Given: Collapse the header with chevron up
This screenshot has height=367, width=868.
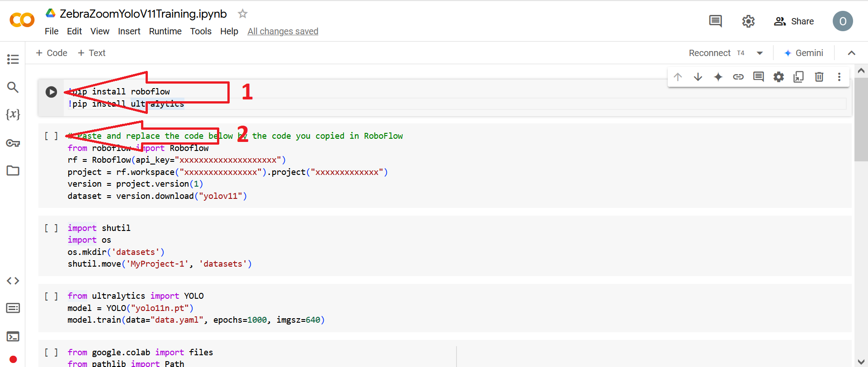Looking at the screenshot, I should tap(851, 53).
